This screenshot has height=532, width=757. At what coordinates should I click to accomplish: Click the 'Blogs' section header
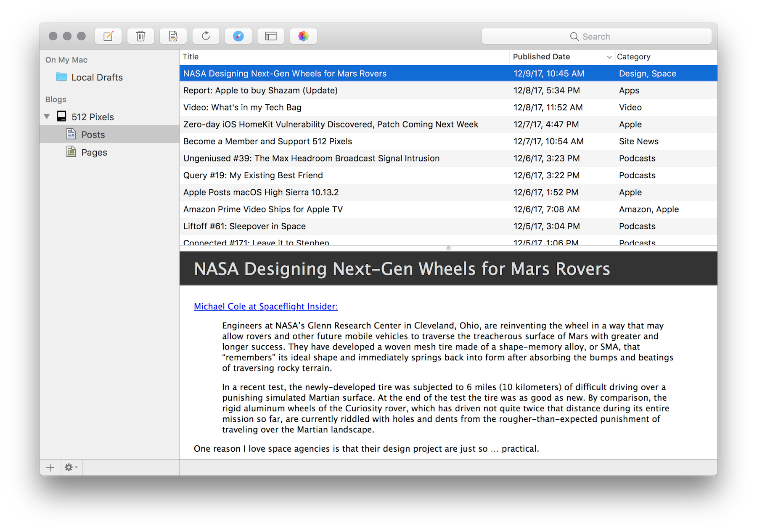(x=56, y=99)
